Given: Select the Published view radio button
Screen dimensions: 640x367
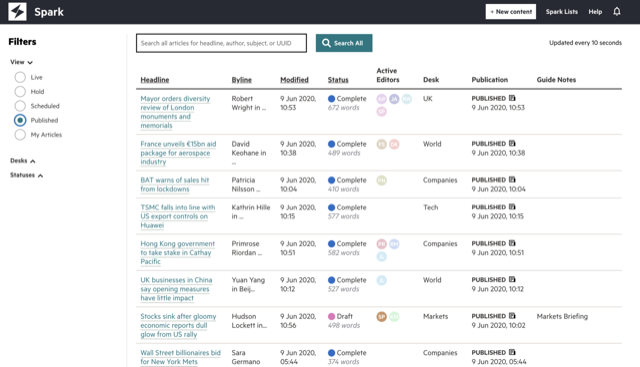Looking at the screenshot, I should pyautogui.click(x=20, y=120).
